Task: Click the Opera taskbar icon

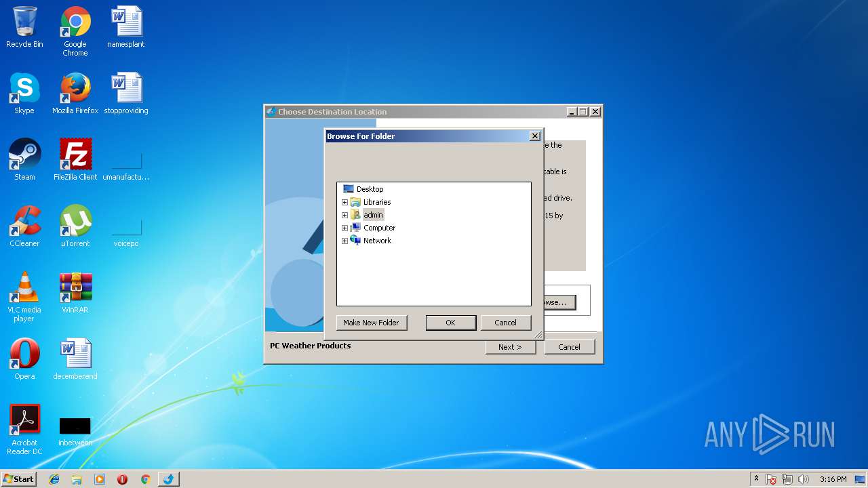Action: [x=123, y=479]
